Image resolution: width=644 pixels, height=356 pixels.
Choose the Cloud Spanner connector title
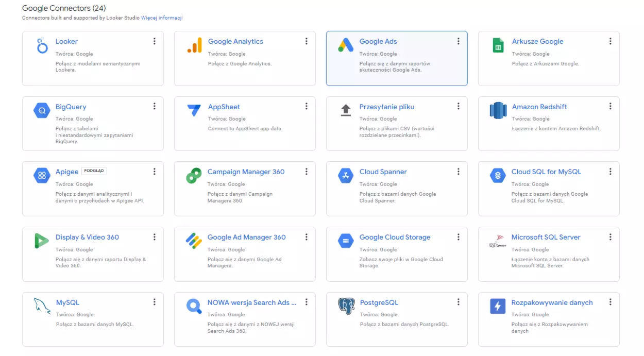tap(383, 172)
